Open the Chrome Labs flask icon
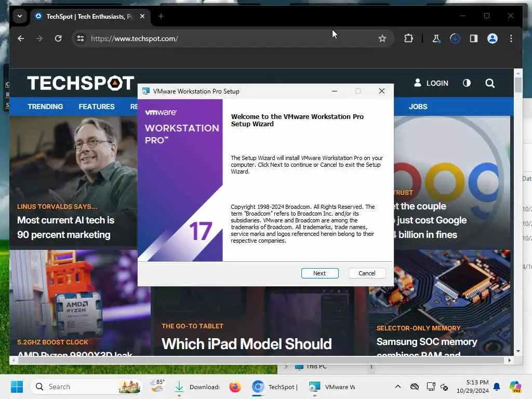532x399 pixels. click(x=436, y=38)
